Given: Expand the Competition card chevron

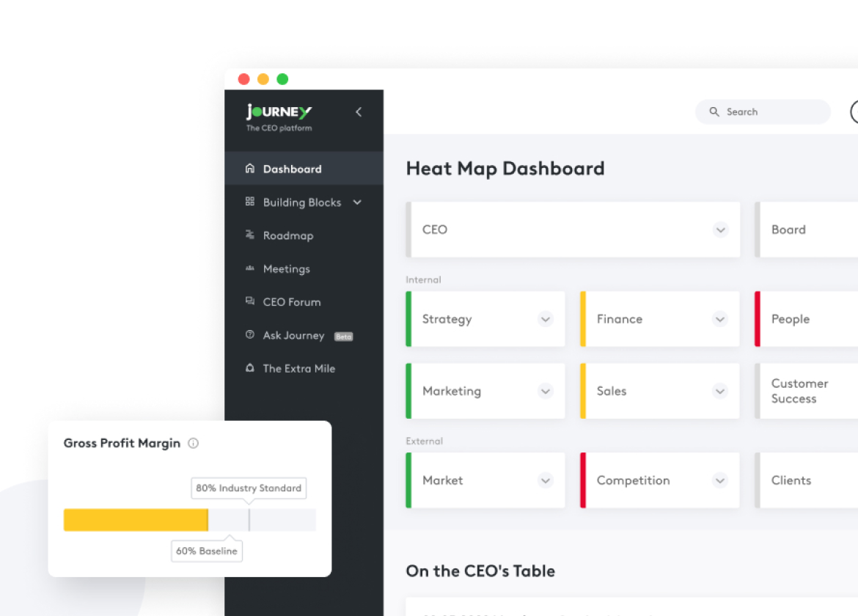Looking at the screenshot, I should (x=720, y=480).
